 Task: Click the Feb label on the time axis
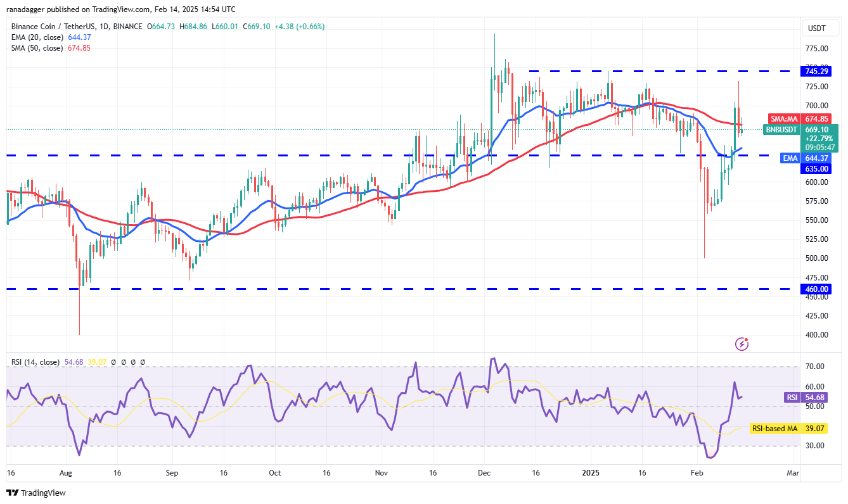[x=698, y=472]
